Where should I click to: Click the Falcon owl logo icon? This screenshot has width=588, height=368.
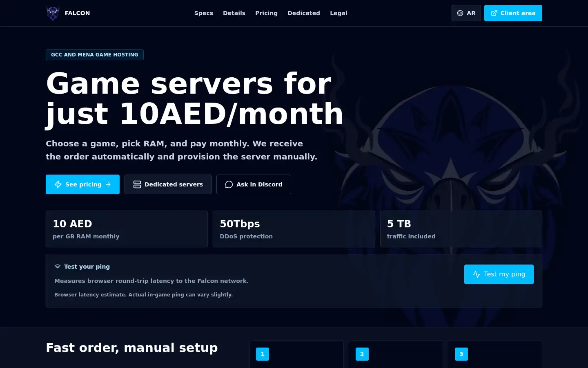pyautogui.click(x=53, y=13)
